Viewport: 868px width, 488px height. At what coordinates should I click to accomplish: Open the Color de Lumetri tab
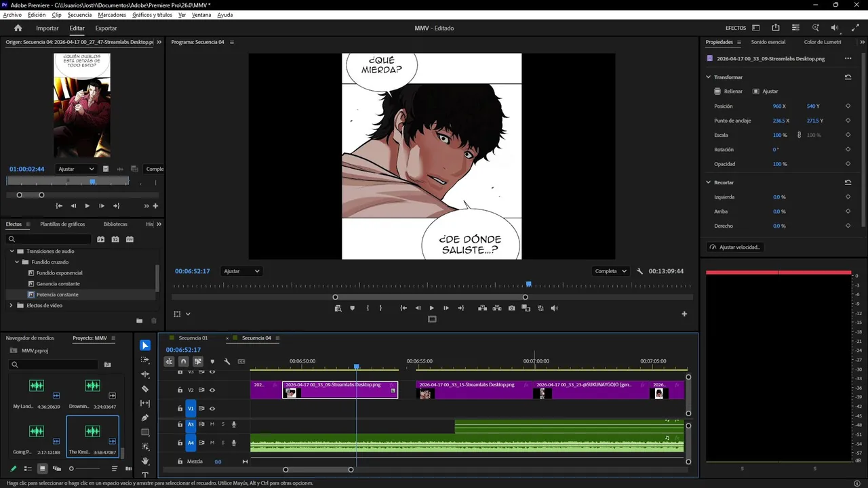(x=823, y=42)
